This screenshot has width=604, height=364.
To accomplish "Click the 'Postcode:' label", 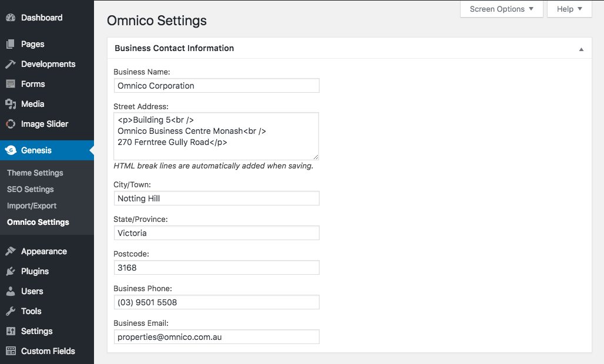I will (132, 254).
